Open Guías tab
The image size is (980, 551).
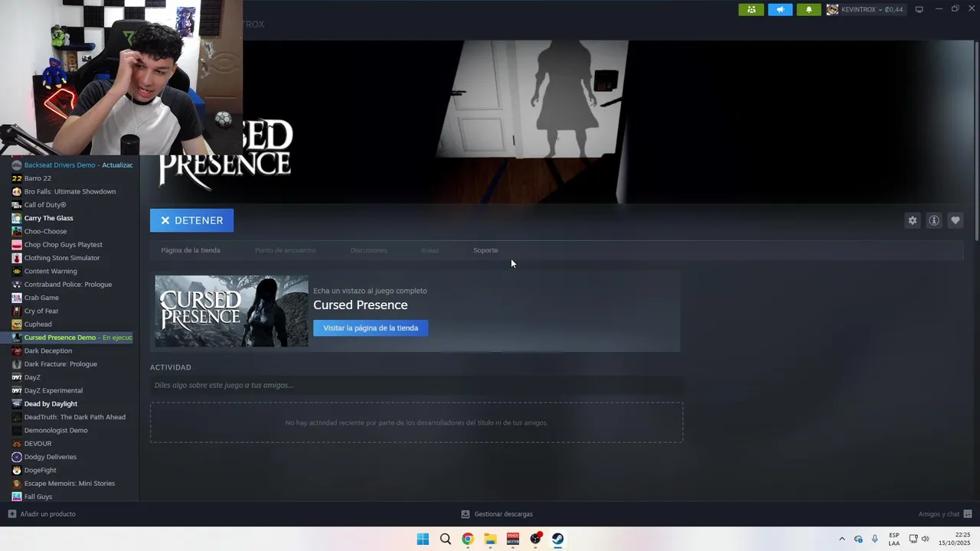[430, 250]
